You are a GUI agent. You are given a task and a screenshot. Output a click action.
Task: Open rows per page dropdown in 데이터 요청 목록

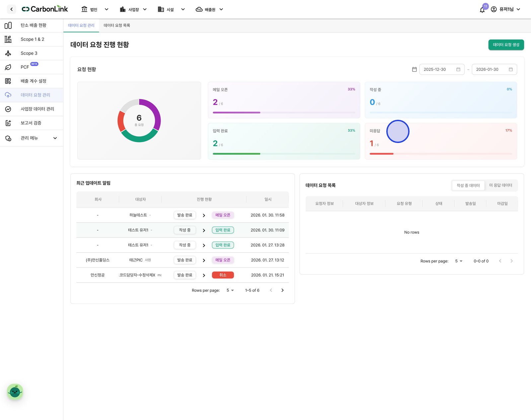pos(459,261)
